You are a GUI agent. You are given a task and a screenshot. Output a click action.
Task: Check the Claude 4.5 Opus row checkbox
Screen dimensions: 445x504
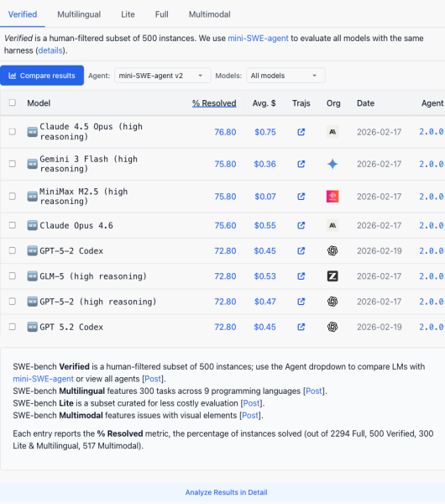[13, 132]
